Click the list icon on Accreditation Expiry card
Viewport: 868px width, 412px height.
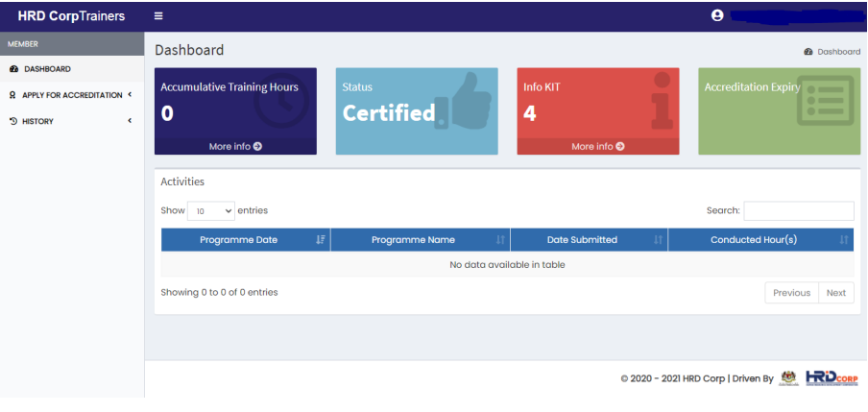(x=826, y=100)
